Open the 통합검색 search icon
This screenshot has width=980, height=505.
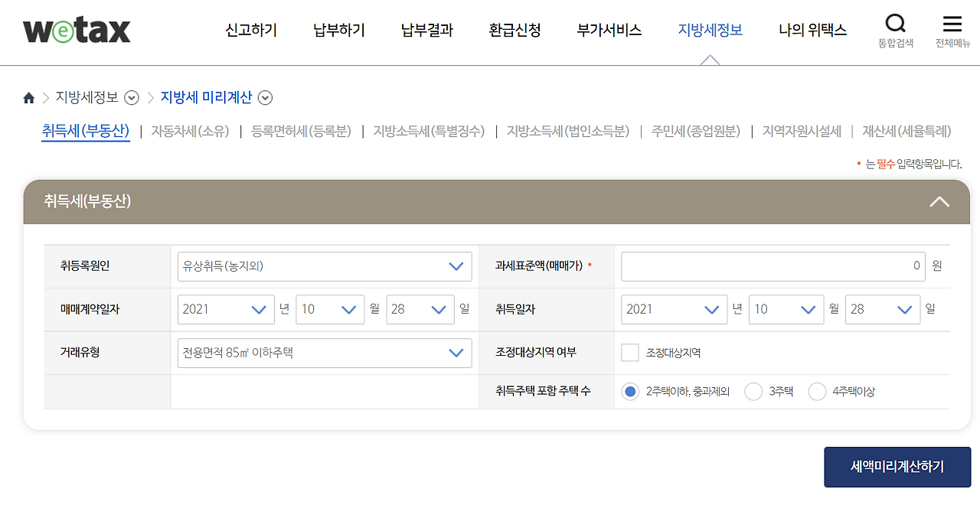coord(895,31)
